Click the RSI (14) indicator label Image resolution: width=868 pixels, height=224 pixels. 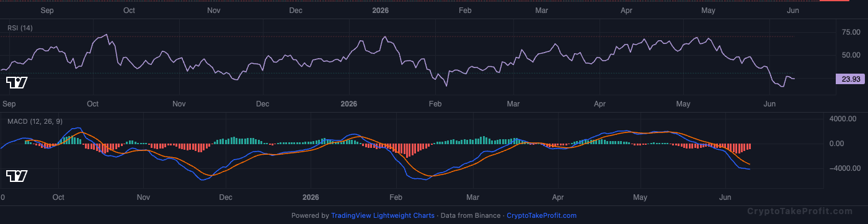20,28
